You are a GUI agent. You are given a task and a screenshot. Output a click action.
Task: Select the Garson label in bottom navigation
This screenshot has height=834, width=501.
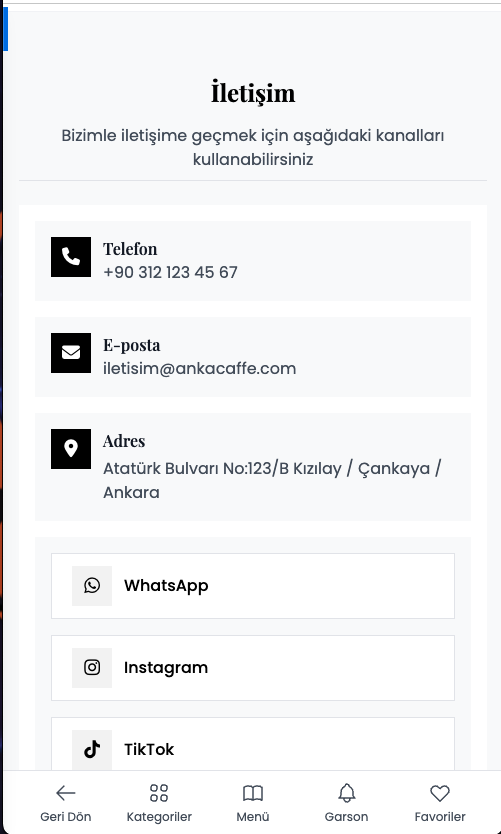346,816
